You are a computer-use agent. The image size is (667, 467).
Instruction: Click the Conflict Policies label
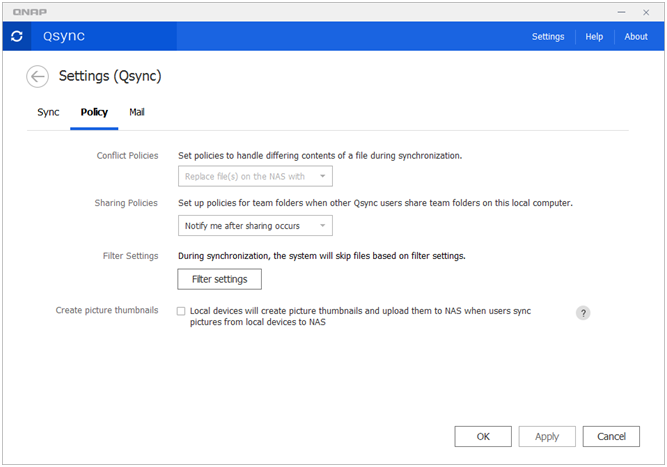click(x=127, y=156)
